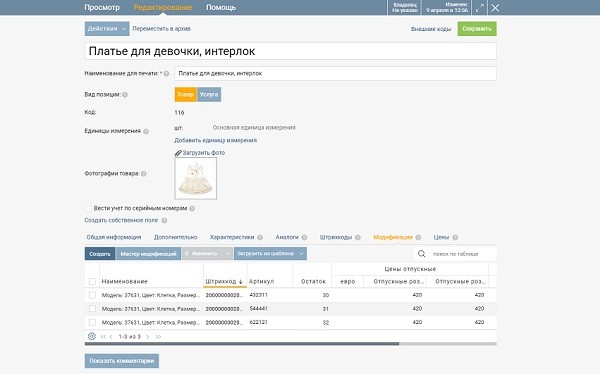Screen dimensions: 600x374
Task: Click the expand to fullscreen icon
Action: (480, 8)
